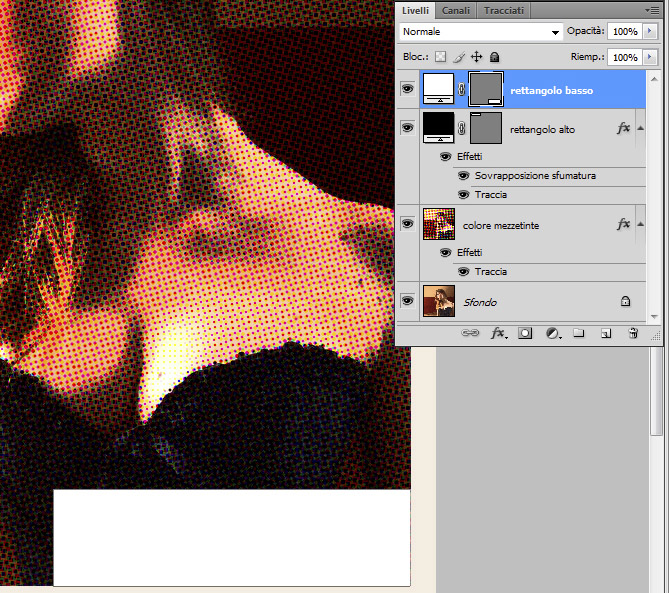Image resolution: width=669 pixels, height=593 pixels.
Task: Select rettangolo alto black fill thumbnail
Action: 439,128
